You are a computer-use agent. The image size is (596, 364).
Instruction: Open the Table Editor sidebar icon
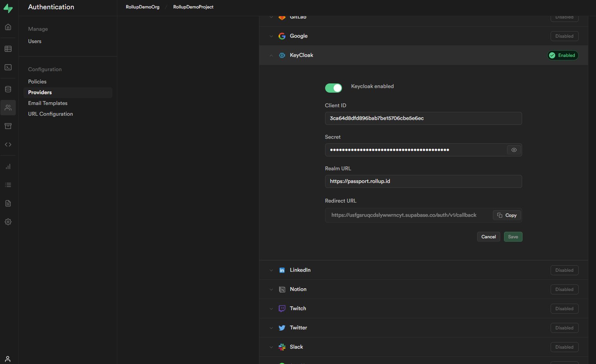pos(8,49)
